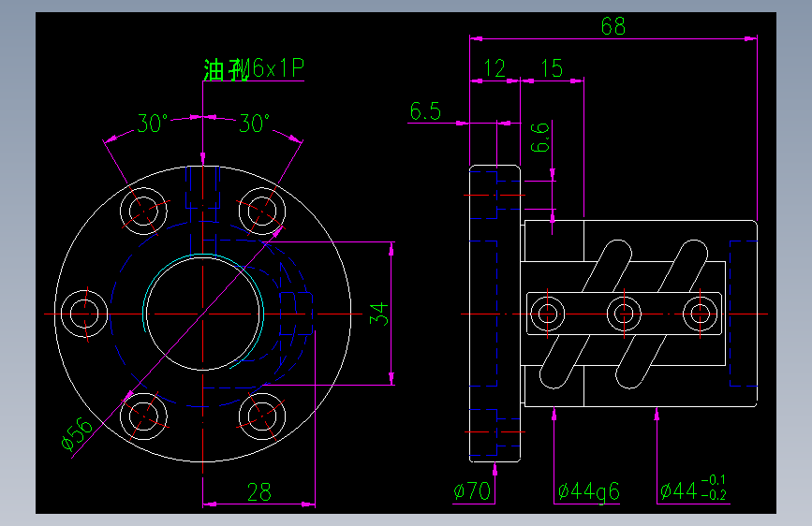Select the lower-left flange bolt hole
The image size is (812, 526).
(143, 416)
